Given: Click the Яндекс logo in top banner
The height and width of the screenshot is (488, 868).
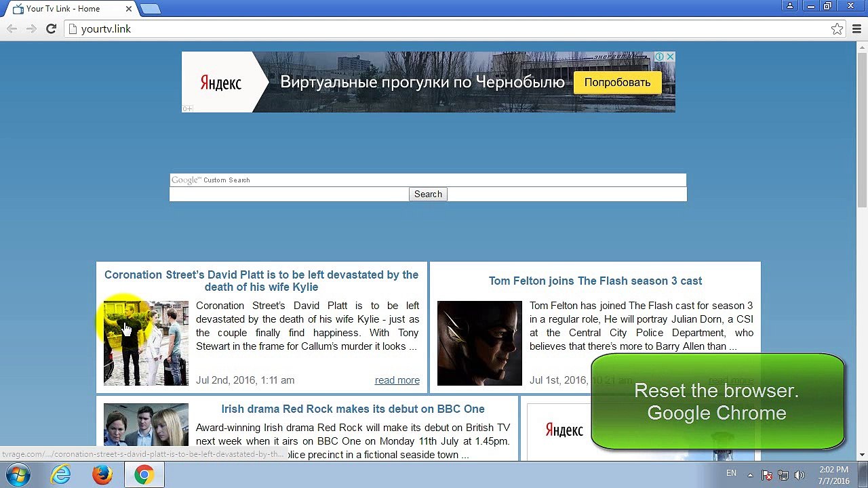Looking at the screenshot, I should click(220, 83).
